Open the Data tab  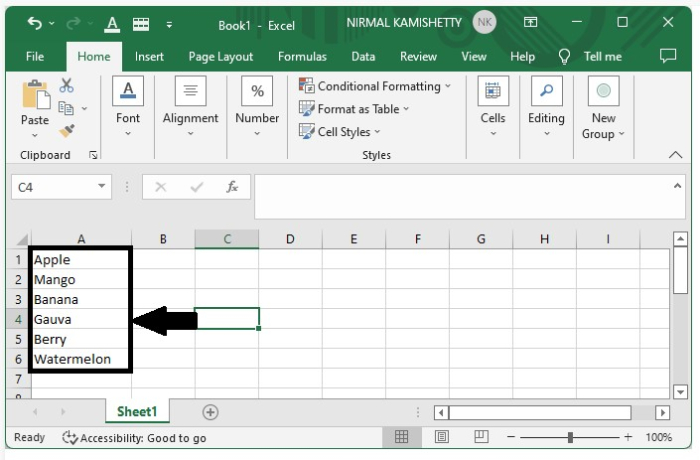(363, 57)
